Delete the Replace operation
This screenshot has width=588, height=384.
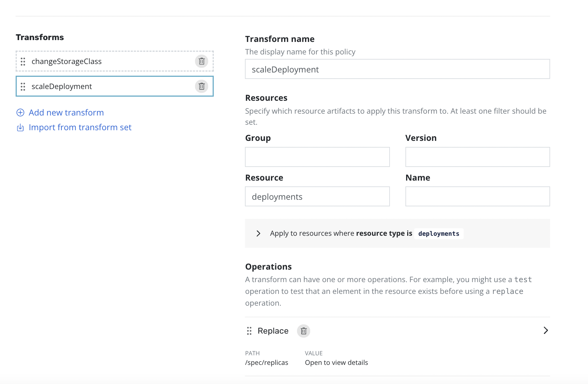click(x=304, y=331)
